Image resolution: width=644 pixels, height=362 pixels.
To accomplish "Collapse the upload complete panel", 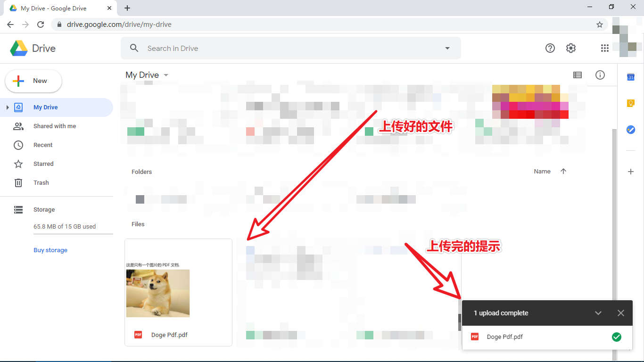I will point(598,313).
